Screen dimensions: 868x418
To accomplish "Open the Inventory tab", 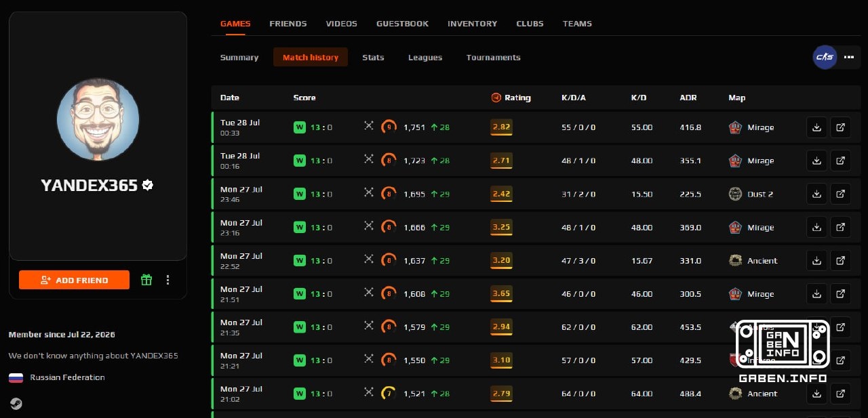I will [x=472, y=24].
